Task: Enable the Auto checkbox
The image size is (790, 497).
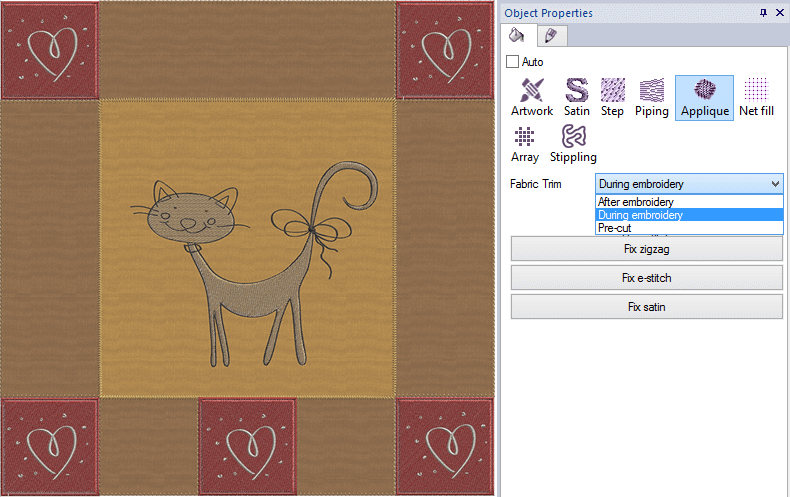Action: pos(513,62)
